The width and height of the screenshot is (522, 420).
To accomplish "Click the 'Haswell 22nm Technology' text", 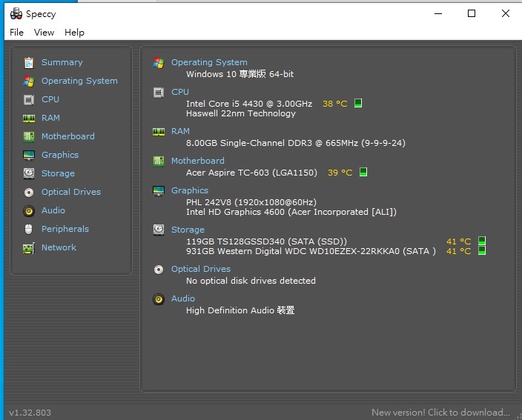I will [x=241, y=114].
